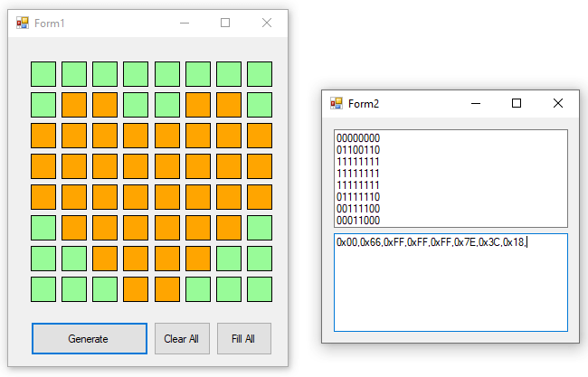Click the Generate button in Form1
Viewport: 588px width, 377px height.
click(90, 338)
